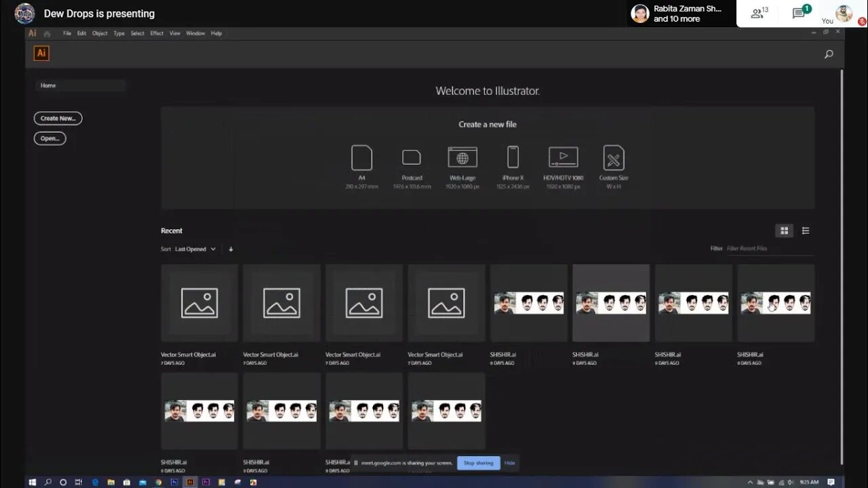Reverse sort order with the arrow icon
The width and height of the screenshot is (868, 488).
(x=231, y=249)
